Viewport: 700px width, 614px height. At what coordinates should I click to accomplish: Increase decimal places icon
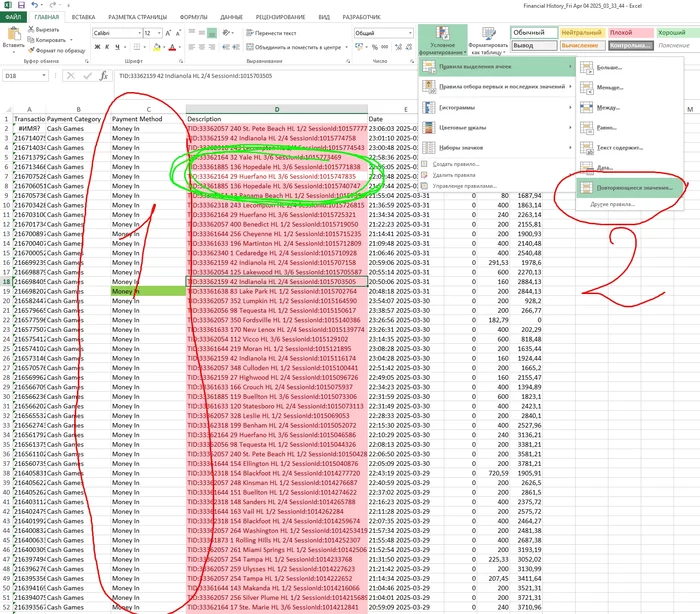399,47
